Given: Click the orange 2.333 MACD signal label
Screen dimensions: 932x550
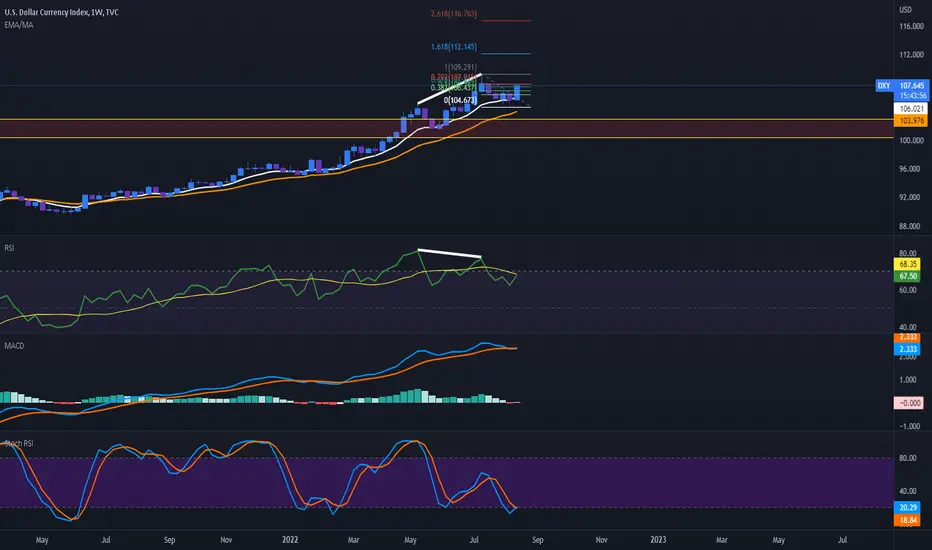Looking at the screenshot, I should pos(907,337).
